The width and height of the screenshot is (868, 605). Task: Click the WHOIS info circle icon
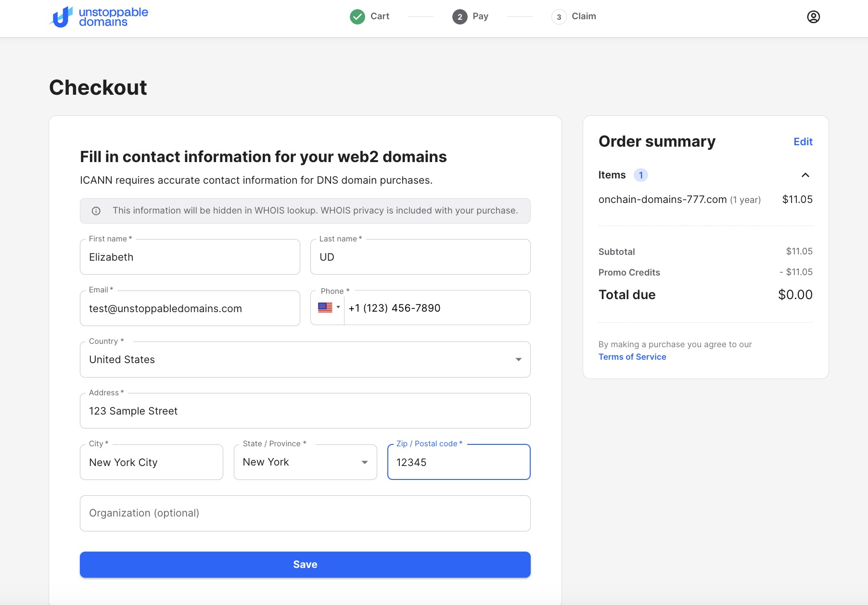[x=96, y=211]
